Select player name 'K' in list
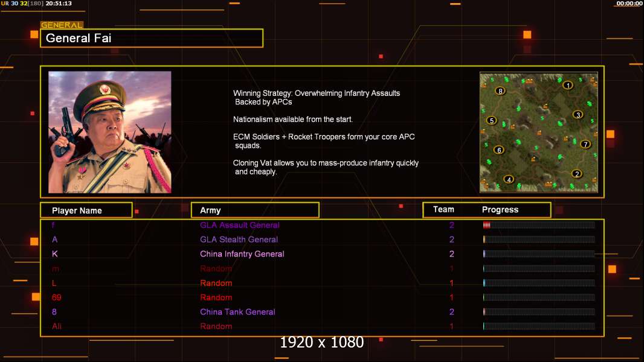The height and width of the screenshot is (362, 644). 54,254
